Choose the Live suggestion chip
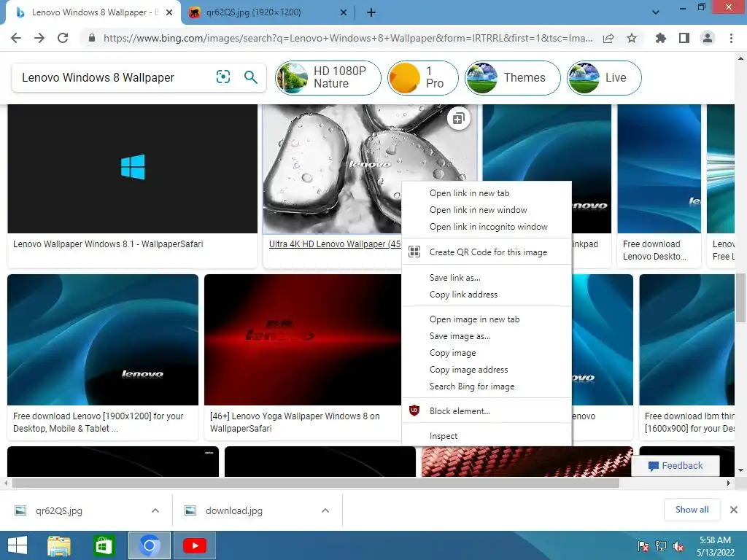The width and height of the screenshot is (747, 560). pyautogui.click(x=603, y=77)
